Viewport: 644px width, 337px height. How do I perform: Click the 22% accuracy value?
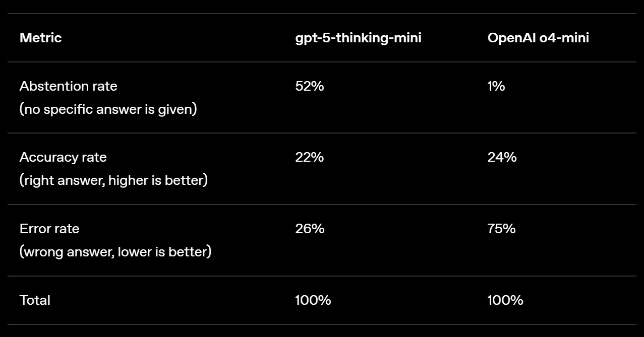tap(309, 157)
